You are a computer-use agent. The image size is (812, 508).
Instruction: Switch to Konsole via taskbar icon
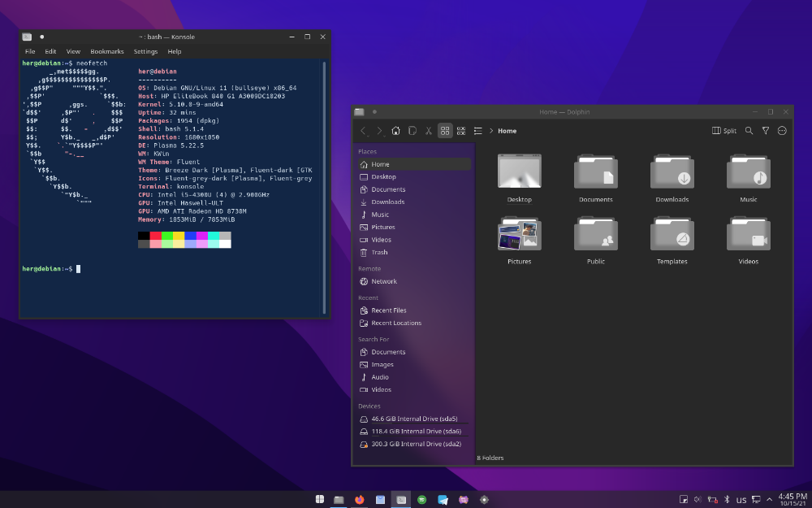click(x=401, y=499)
